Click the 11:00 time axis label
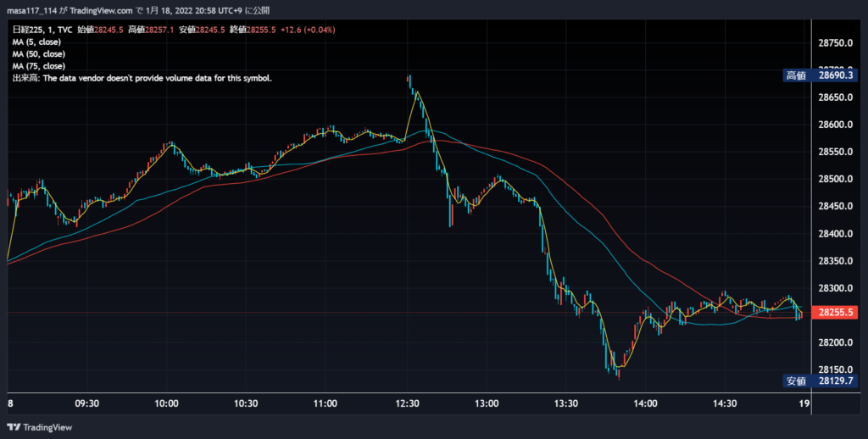868x439 pixels. [x=325, y=403]
